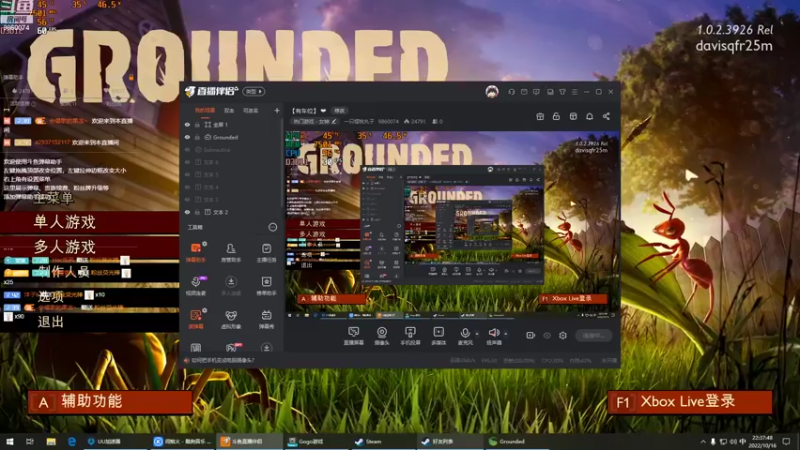Select the Subnautica source row

[x=232, y=150]
